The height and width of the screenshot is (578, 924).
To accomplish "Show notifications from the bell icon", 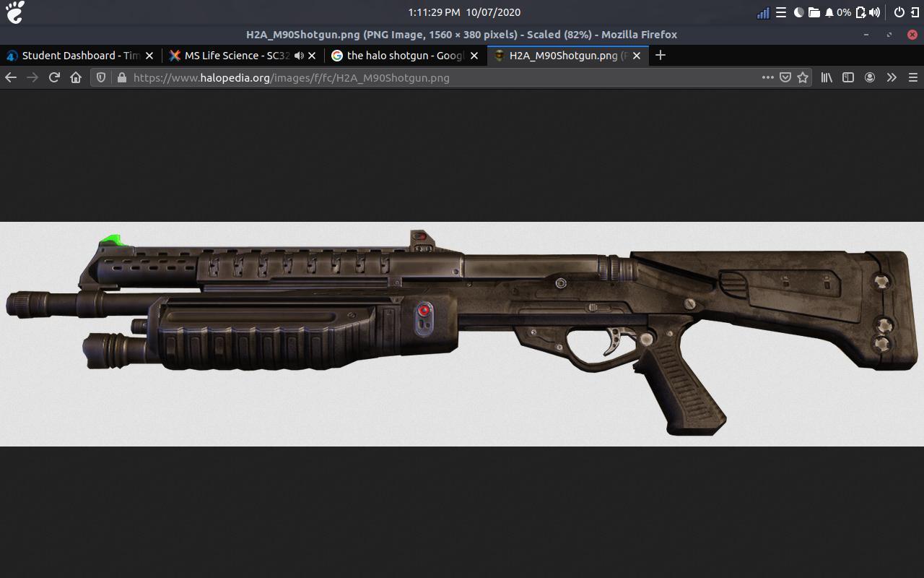I will (x=829, y=12).
